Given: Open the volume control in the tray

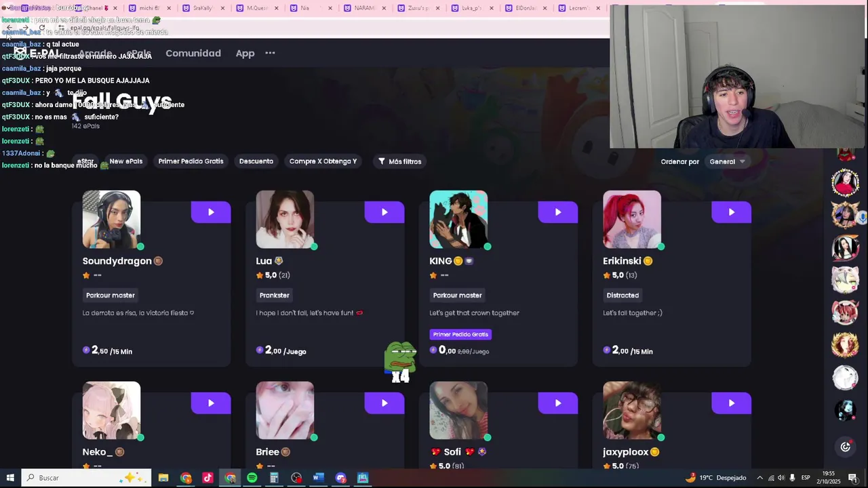Looking at the screenshot, I should (781, 478).
